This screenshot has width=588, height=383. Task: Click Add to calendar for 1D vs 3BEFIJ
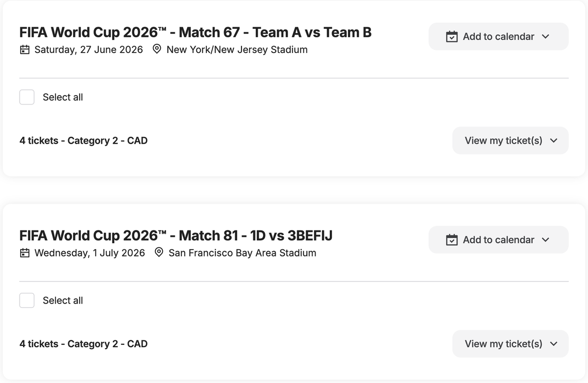tap(497, 240)
